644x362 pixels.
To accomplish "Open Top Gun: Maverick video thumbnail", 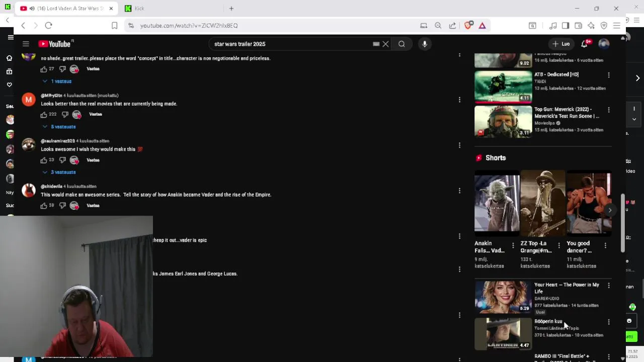I will coord(503,121).
